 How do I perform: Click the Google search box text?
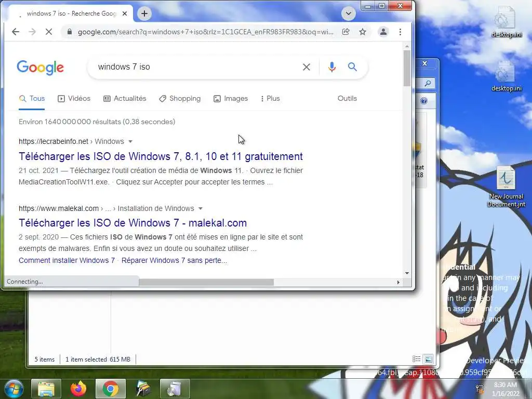[x=124, y=67]
